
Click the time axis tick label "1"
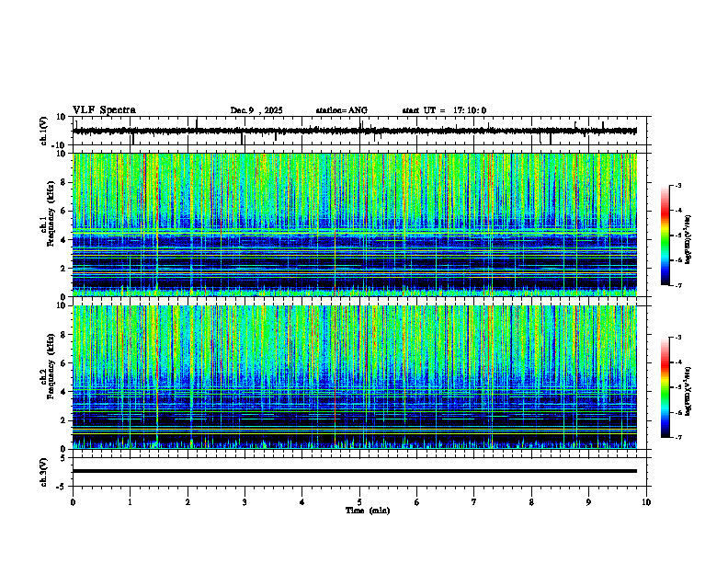click(x=130, y=502)
